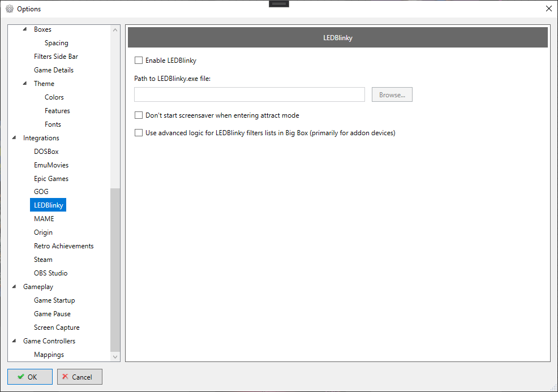Collapse the Integrations tree node
This screenshot has width=558, height=392.
(x=14, y=137)
